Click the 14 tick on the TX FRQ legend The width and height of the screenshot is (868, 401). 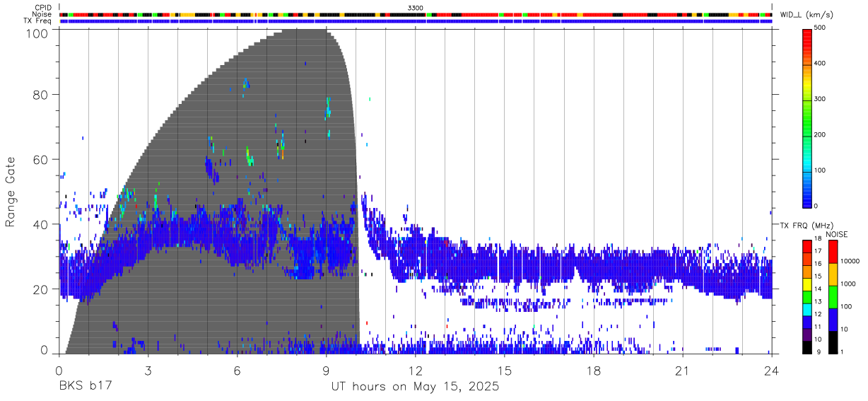point(819,289)
